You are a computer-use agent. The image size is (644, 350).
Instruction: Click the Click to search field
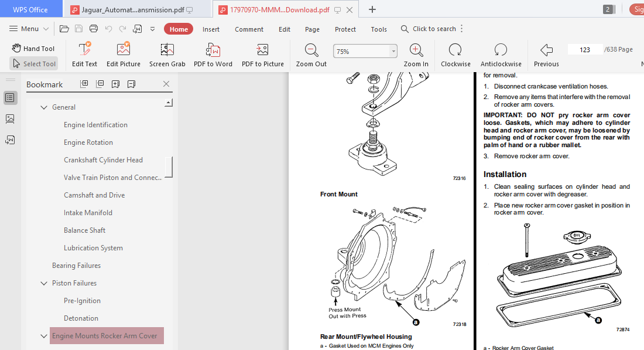pos(429,29)
